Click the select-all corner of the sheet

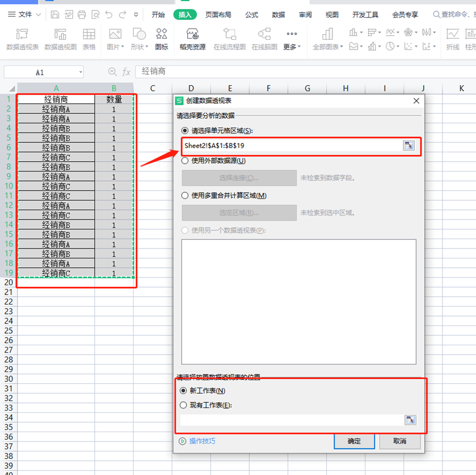tap(12, 89)
